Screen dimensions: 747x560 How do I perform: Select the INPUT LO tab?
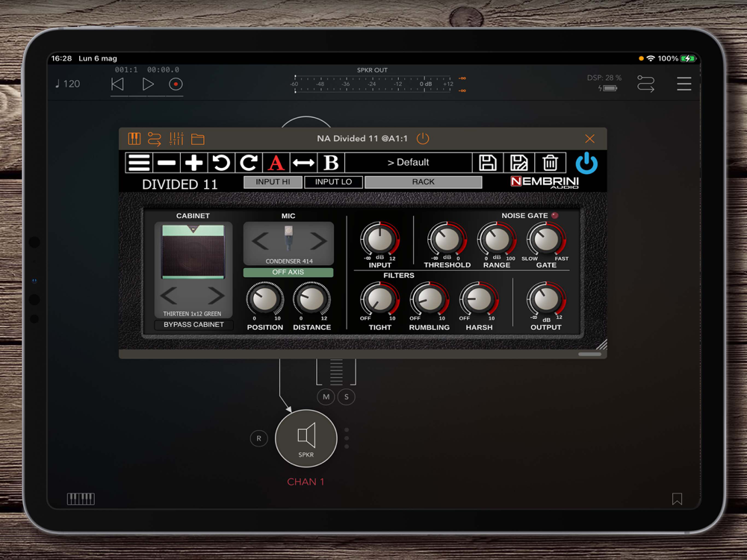pyautogui.click(x=333, y=182)
